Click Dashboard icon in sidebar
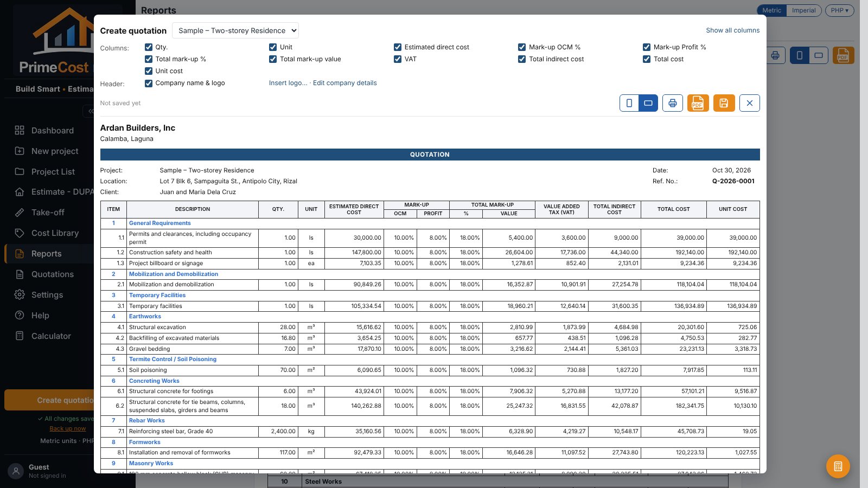868x488 pixels. [20, 130]
